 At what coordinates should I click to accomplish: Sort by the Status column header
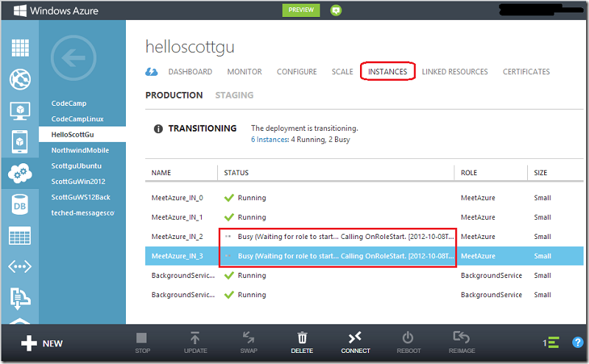[x=236, y=173]
